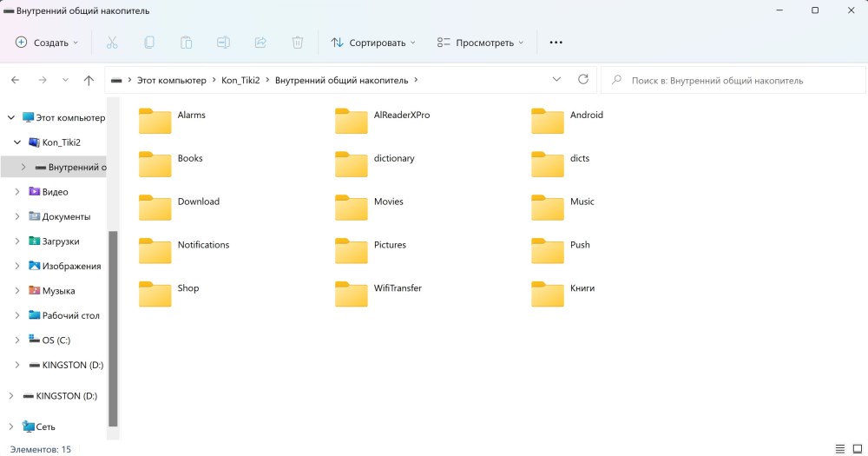Click the Share icon in toolbar

coord(260,43)
